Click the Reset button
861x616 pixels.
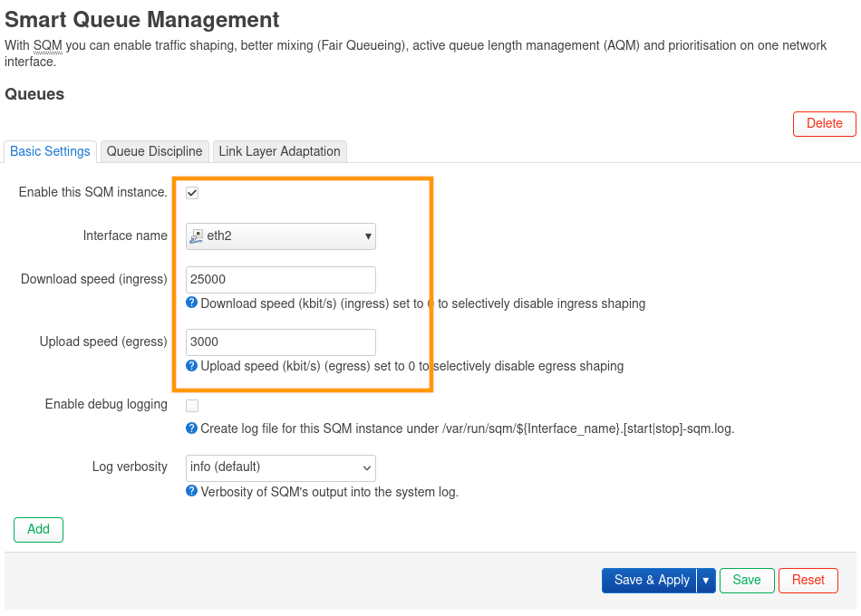click(808, 581)
